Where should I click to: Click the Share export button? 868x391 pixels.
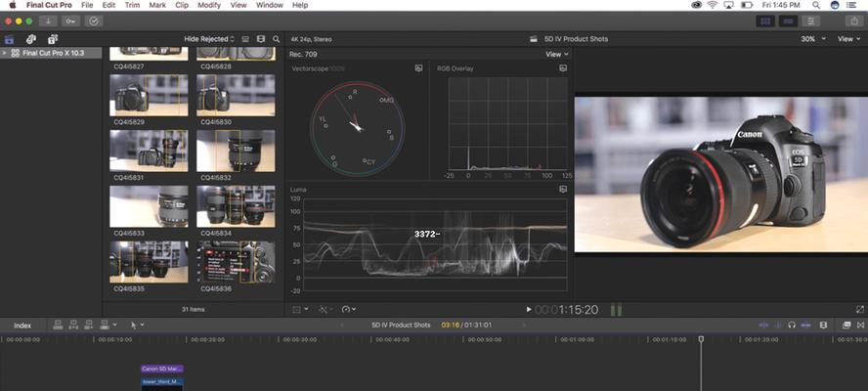point(852,22)
